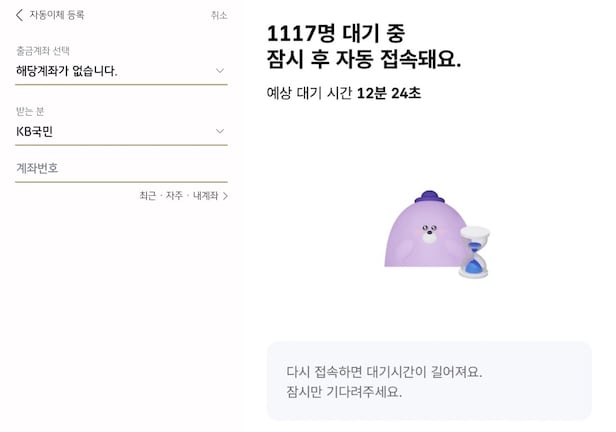616x432 pixels.
Task: Open the KB국민 bank selector
Action: coord(110,131)
